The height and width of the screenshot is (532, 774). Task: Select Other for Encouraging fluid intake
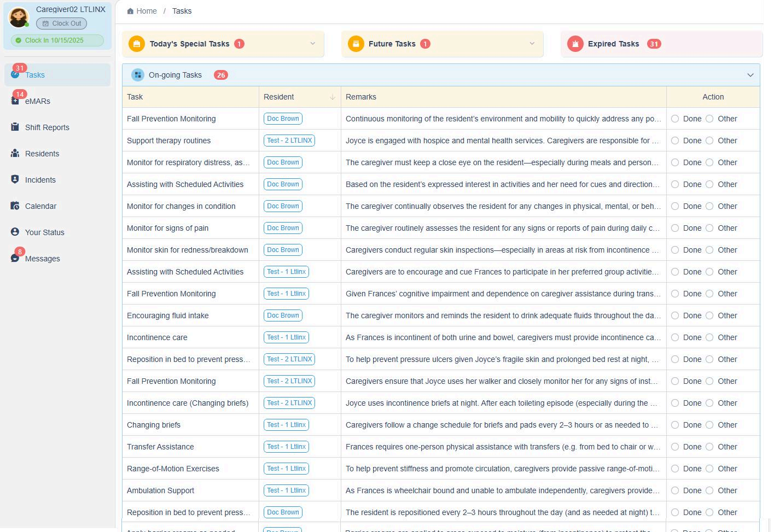(x=709, y=315)
